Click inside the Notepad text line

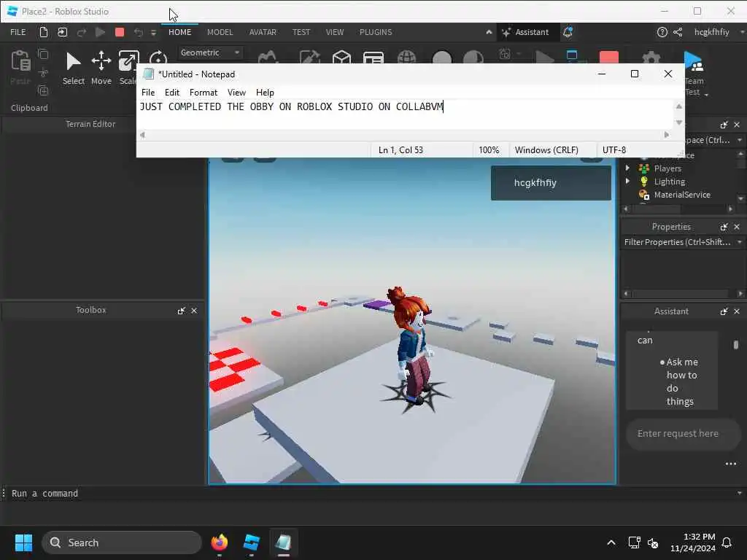click(x=292, y=106)
